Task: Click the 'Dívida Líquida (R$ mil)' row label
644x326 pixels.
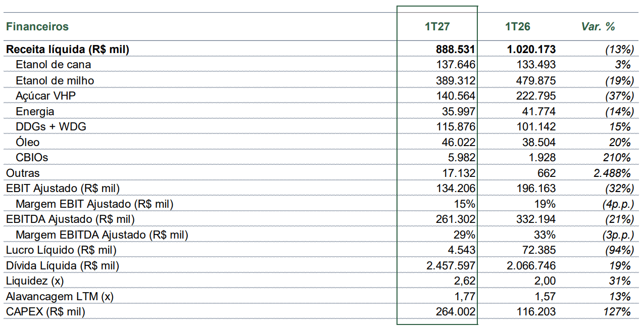Action: pos(63,266)
